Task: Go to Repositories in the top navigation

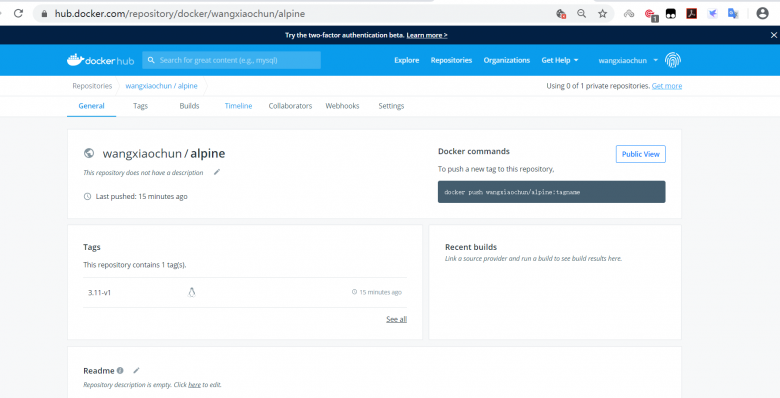Action: pos(451,60)
